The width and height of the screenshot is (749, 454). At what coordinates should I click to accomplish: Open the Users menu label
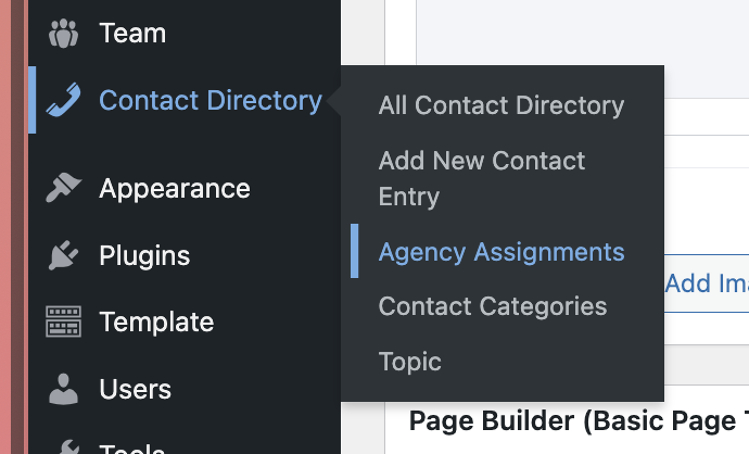coord(135,388)
